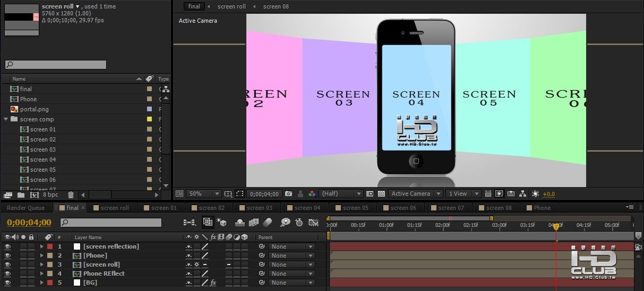
Task: Delete selected project items trash icon
Action: click(71, 195)
